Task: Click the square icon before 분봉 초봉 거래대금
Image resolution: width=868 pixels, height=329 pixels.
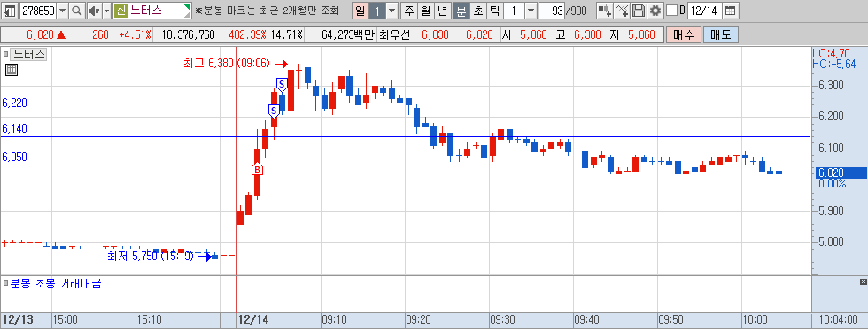Action: (5, 284)
